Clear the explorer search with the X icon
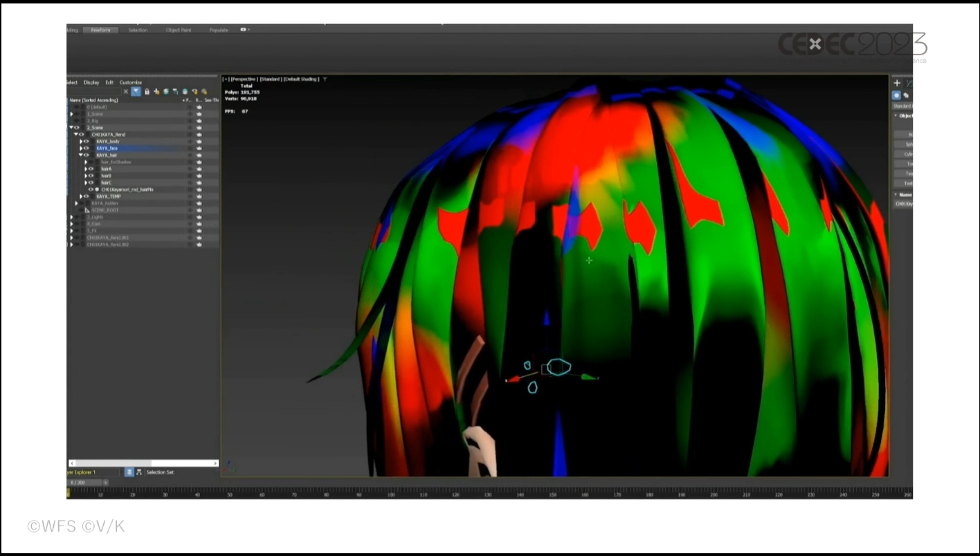 pos(125,91)
